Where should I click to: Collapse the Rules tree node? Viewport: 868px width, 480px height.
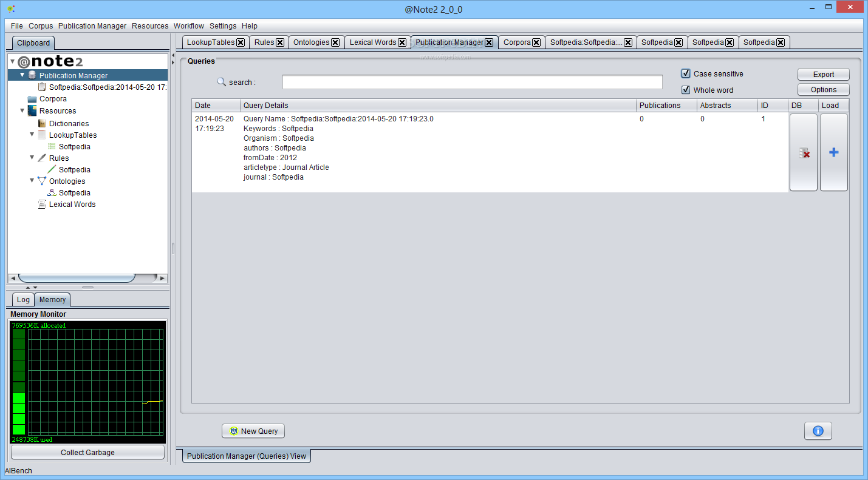32,158
